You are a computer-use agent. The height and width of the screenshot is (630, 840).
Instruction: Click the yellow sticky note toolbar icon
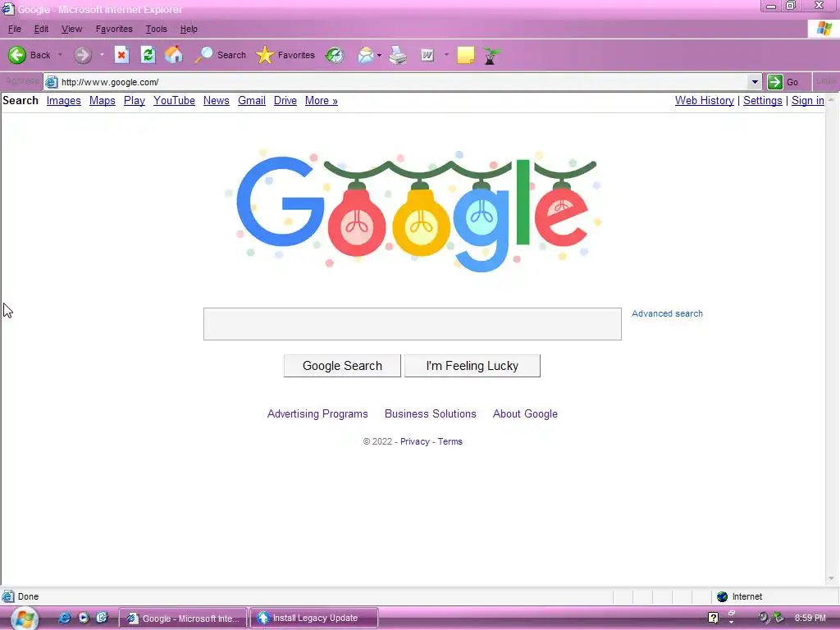(x=466, y=55)
